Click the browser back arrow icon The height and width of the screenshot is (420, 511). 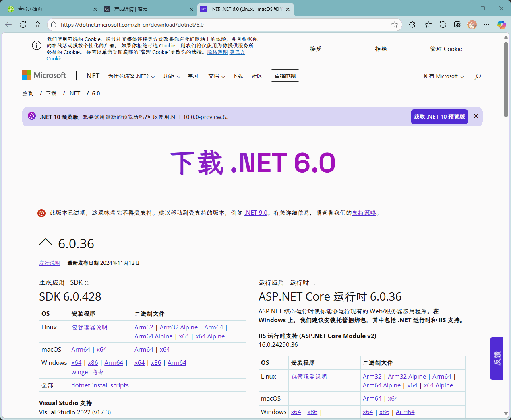[x=8, y=25]
